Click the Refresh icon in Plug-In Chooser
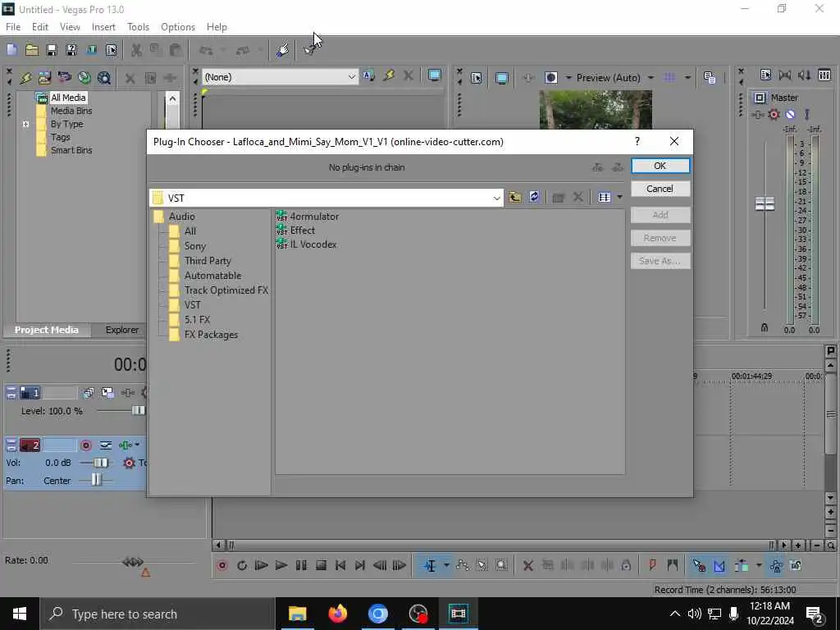 pyautogui.click(x=534, y=197)
